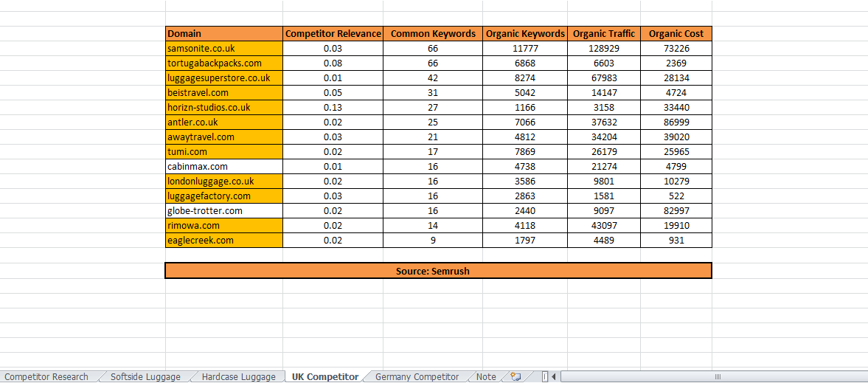Select organic traffic value 3158

coord(604,107)
